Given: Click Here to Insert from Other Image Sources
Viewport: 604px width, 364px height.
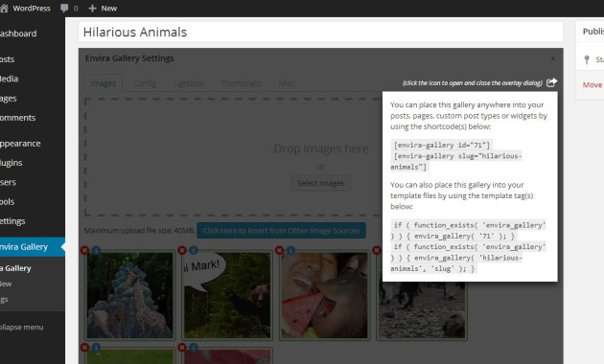Looking at the screenshot, I should click(x=281, y=231).
